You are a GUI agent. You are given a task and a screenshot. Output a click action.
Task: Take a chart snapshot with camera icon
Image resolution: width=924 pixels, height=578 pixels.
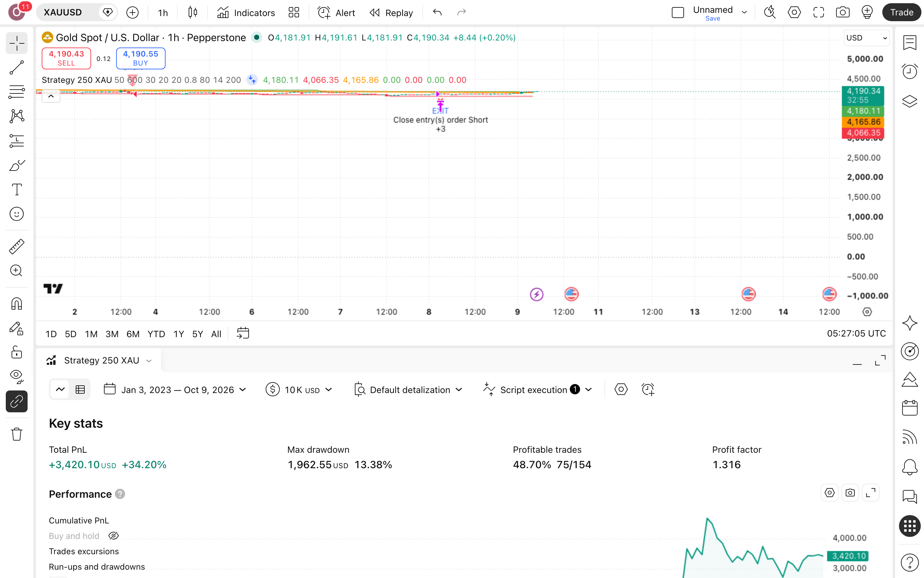(x=842, y=13)
